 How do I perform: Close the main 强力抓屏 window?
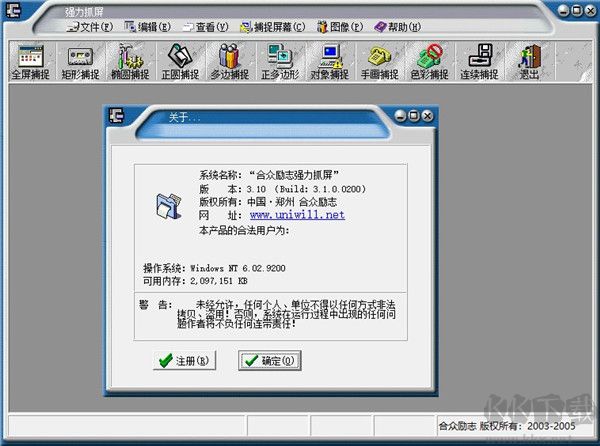tap(590, 10)
